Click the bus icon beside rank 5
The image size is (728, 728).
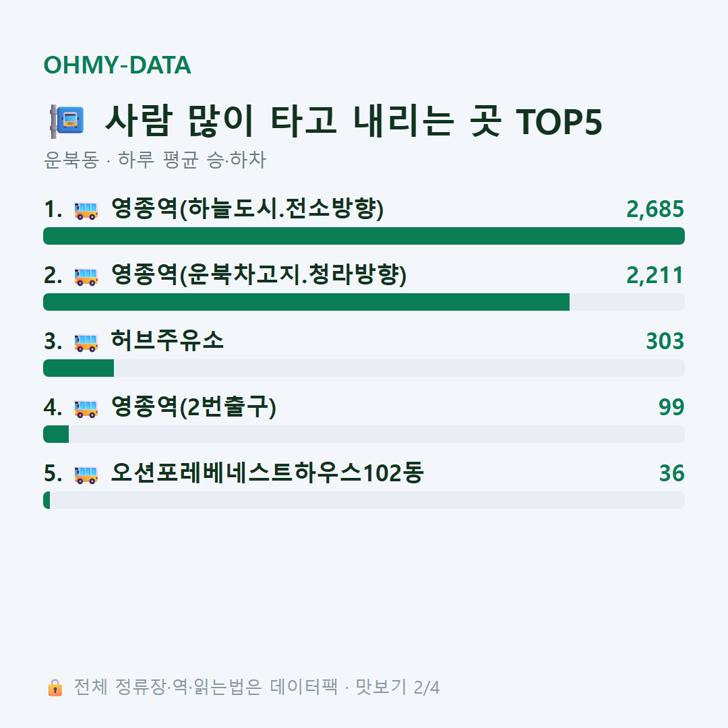coord(86,475)
